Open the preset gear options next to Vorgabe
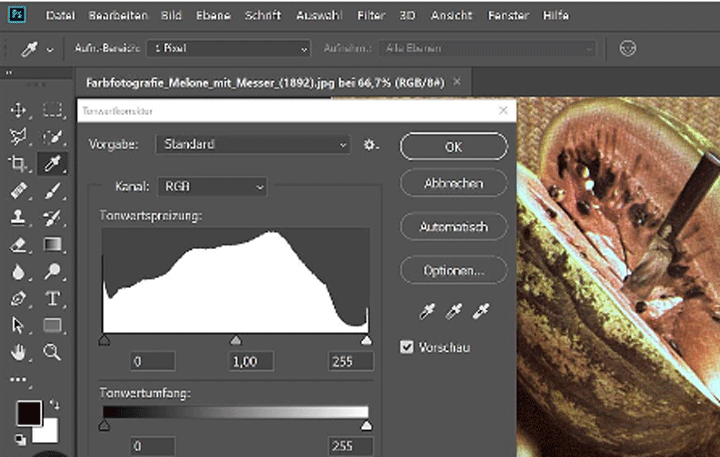The height and width of the screenshot is (457, 720). 371,145
